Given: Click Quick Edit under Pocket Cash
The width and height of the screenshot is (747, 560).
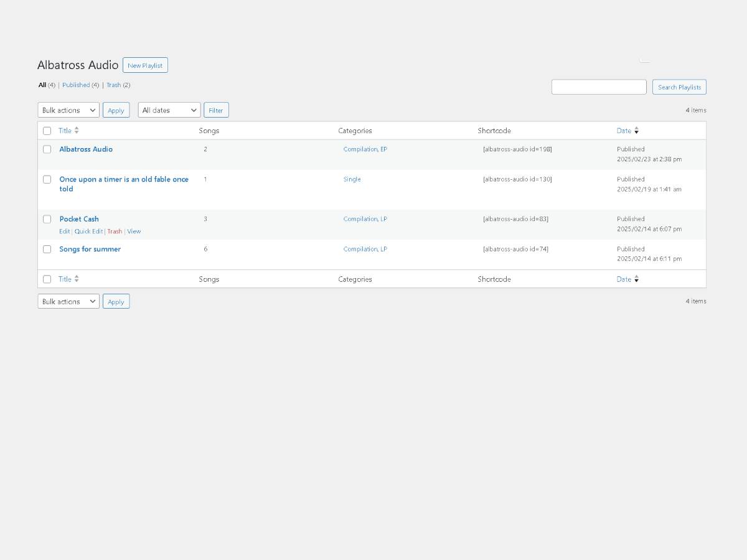Looking at the screenshot, I should coord(88,231).
